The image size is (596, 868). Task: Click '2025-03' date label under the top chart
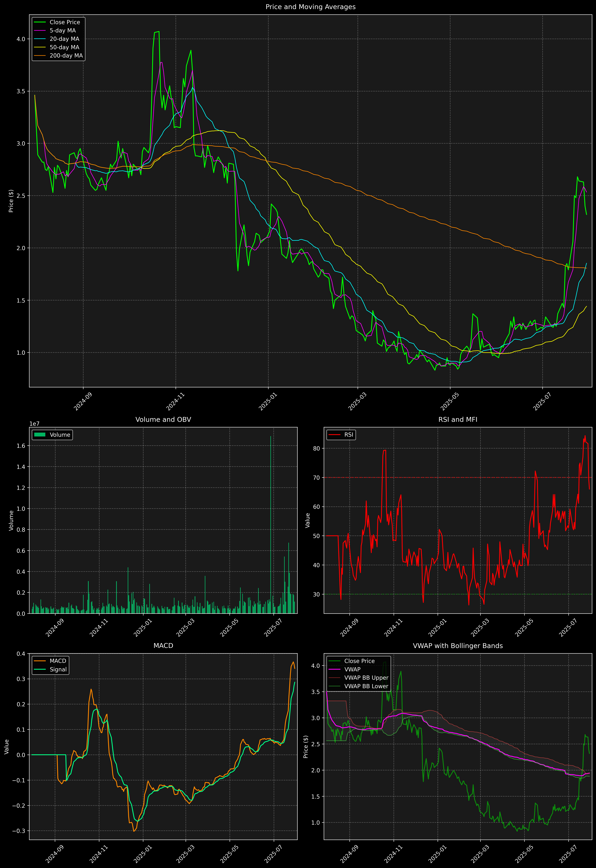click(357, 402)
